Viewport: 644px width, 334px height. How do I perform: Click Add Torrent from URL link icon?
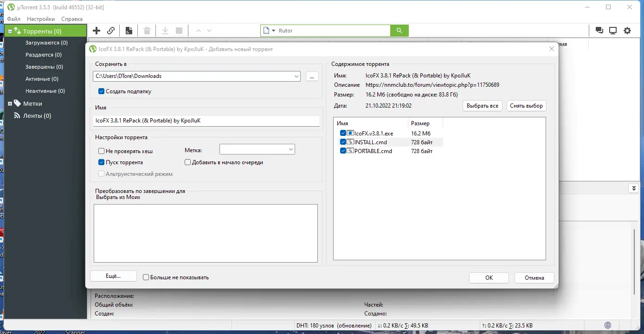[x=111, y=31]
